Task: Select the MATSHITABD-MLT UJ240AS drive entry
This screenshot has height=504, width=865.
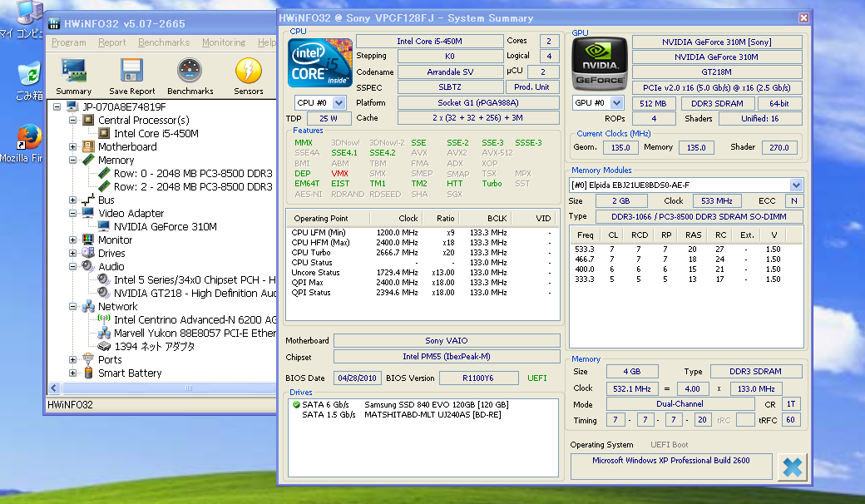Action: (432, 415)
